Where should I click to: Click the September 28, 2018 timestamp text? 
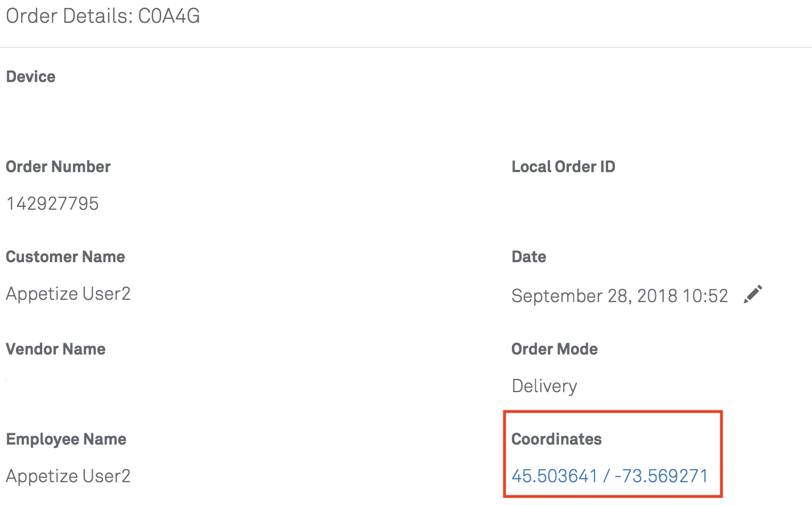620,296
